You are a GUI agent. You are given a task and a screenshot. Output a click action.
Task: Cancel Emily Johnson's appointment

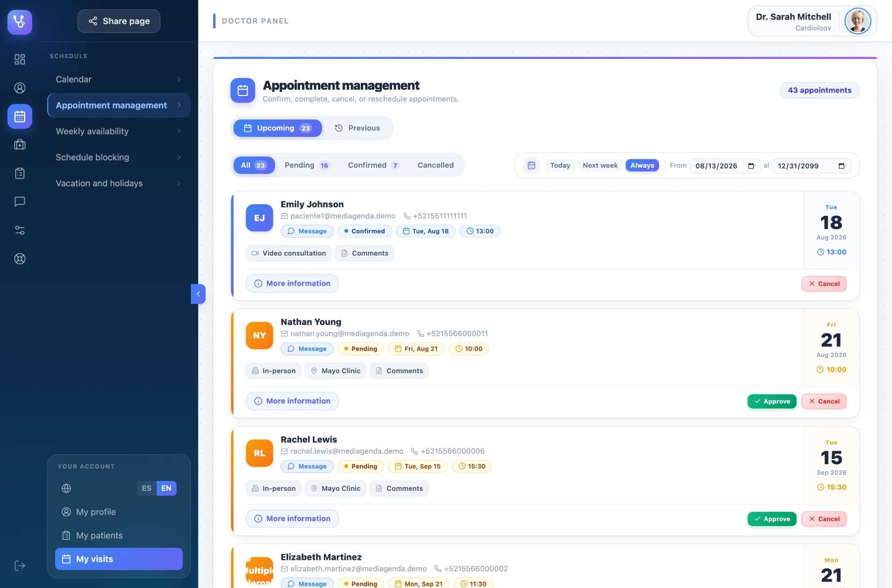point(824,284)
